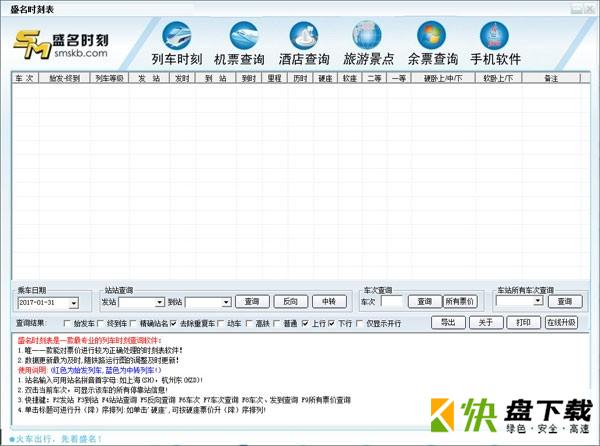Screen dimensions: 600x446
Task: Enable 仅显示开行 checkbox
Action: tap(359, 324)
